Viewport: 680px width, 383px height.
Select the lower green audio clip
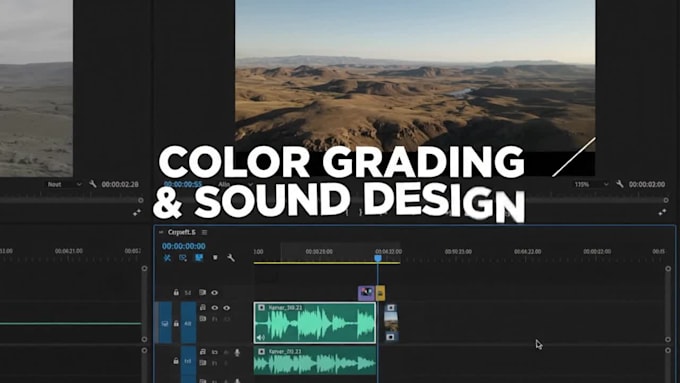[x=315, y=361]
